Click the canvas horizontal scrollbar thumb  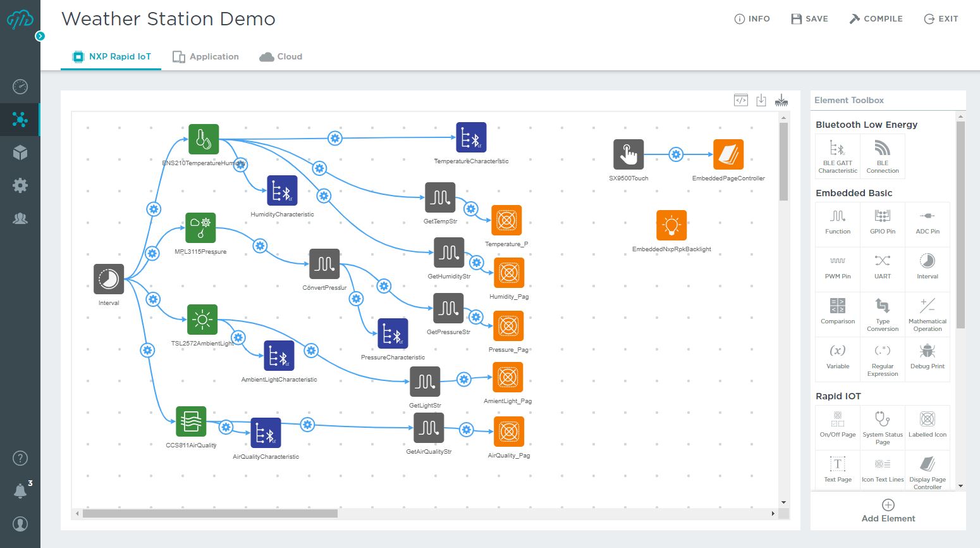pos(210,513)
